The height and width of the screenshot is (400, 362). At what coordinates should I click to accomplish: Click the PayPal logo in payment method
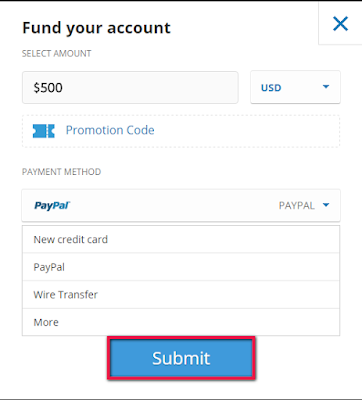click(52, 205)
